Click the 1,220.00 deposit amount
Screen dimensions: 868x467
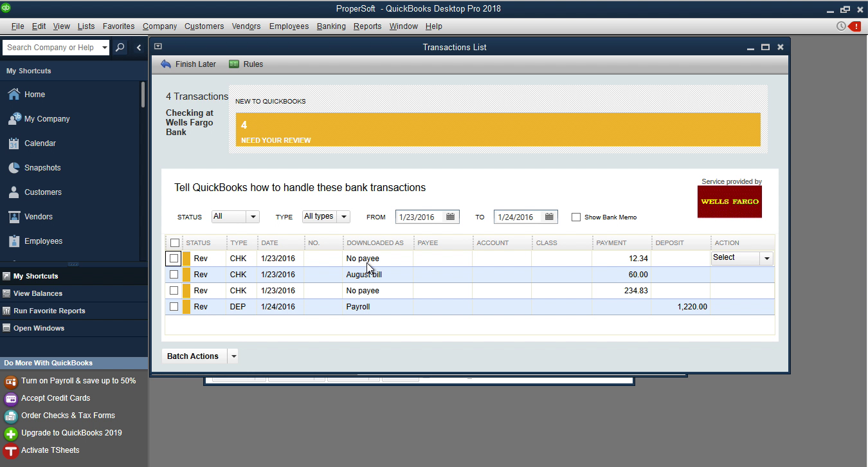click(692, 307)
